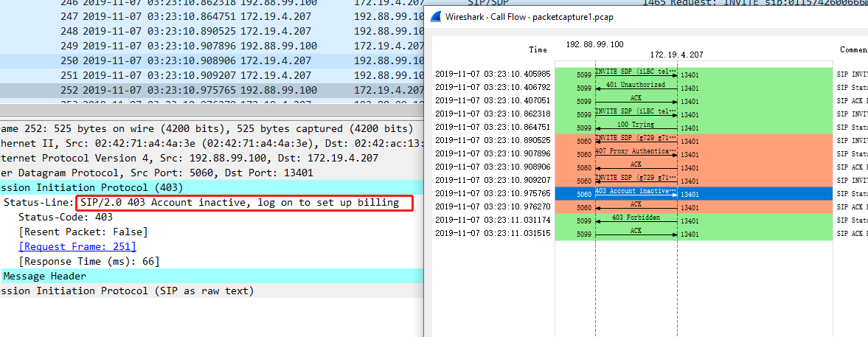Viewport: 868px width, 337px height.
Task: Select packet 250 in the packet list
Action: point(212,60)
